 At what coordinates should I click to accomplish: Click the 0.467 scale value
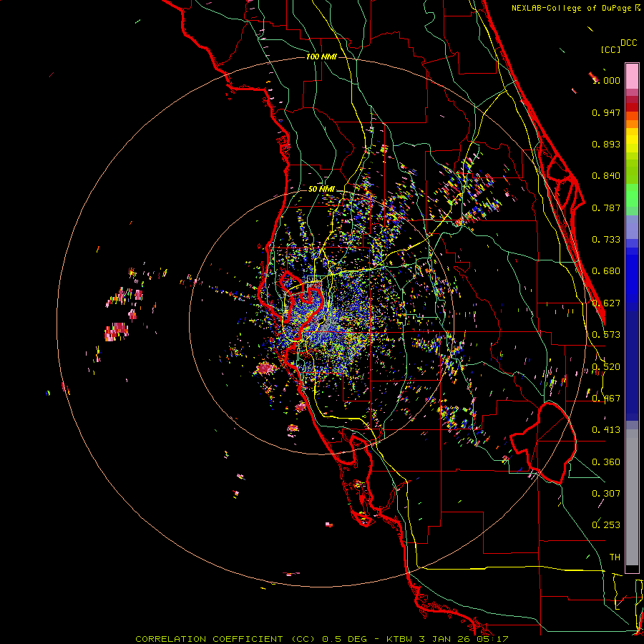606,399
